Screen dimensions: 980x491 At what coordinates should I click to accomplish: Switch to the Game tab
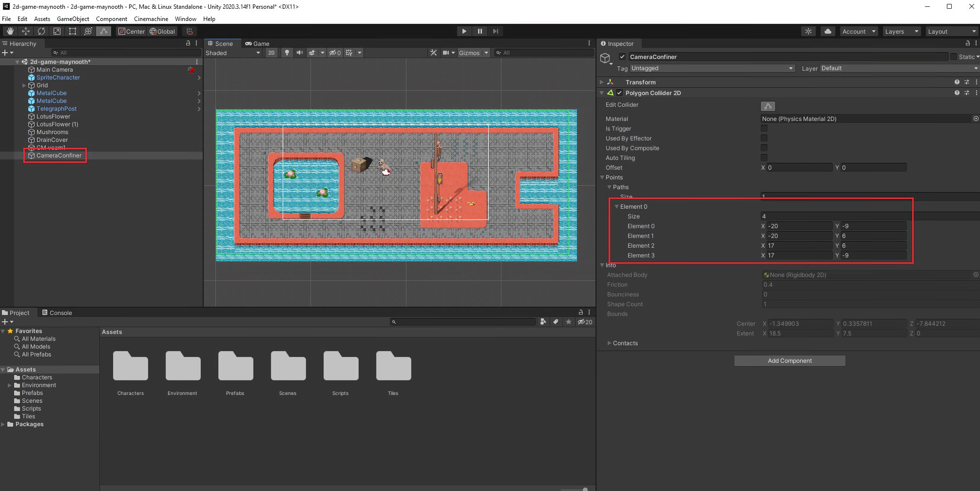click(x=257, y=43)
